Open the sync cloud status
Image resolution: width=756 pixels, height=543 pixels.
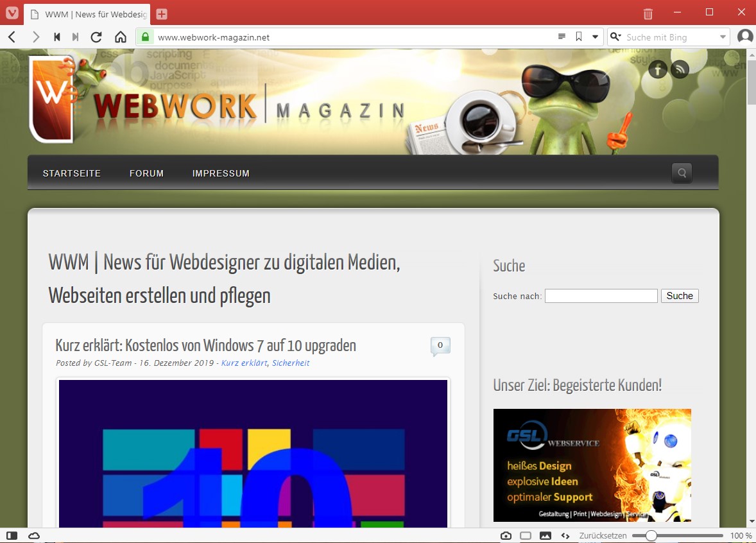(x=34, y=536)
